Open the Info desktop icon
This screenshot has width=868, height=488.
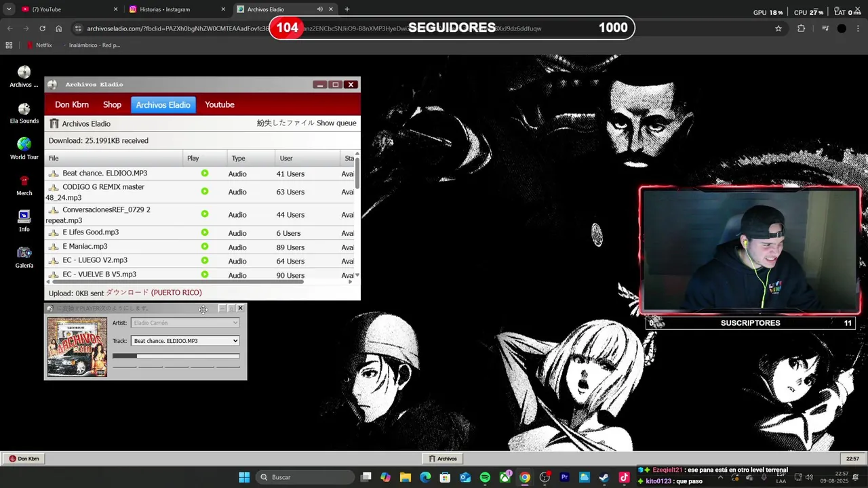click(x=24, y=221)
